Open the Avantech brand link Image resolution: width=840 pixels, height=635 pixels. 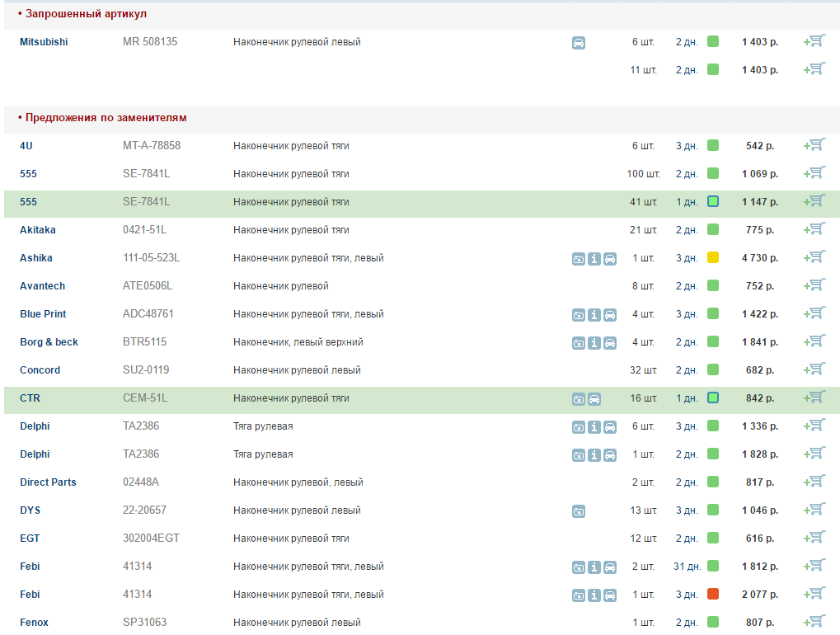(42, 286)
